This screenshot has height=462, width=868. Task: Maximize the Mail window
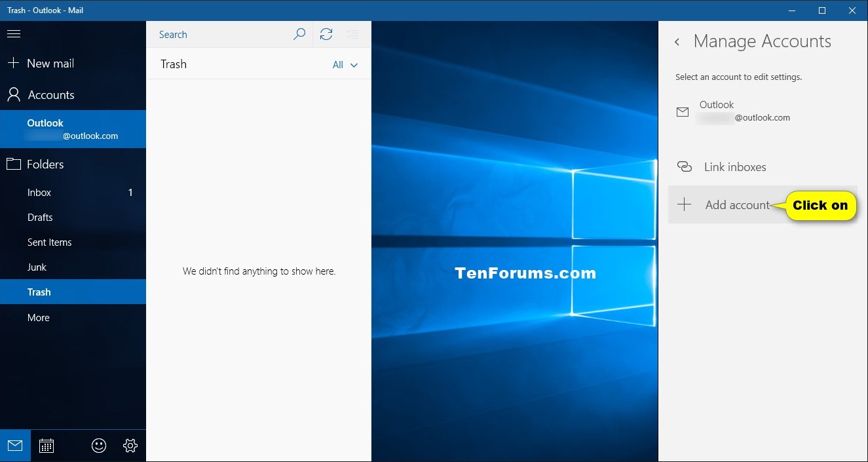pyautogui.click(x=822, y=10)
